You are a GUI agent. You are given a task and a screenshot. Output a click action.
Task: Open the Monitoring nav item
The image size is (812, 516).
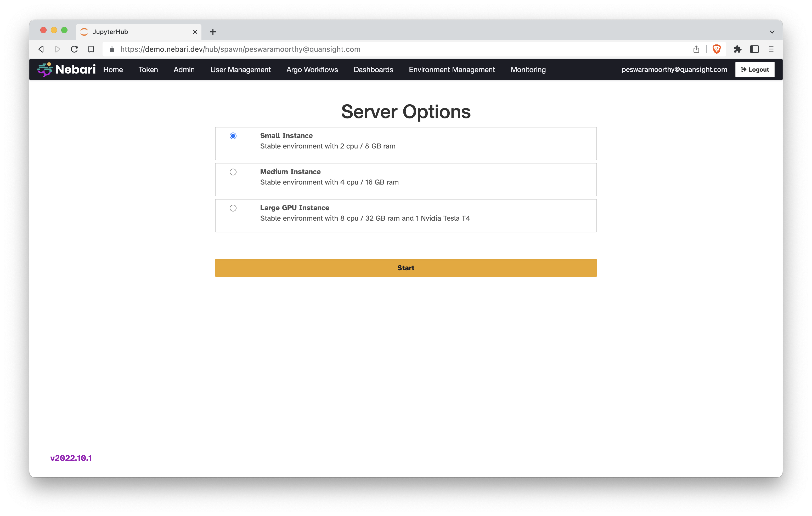(528, 70)
